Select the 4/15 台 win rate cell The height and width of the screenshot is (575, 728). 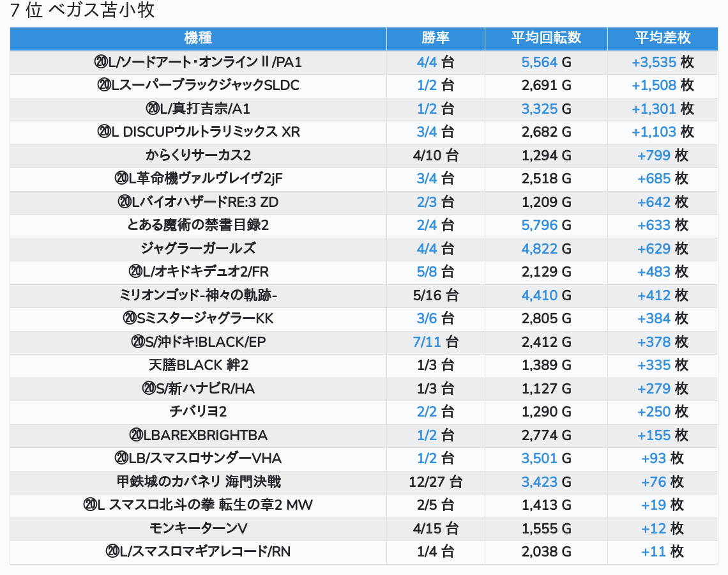436,528
